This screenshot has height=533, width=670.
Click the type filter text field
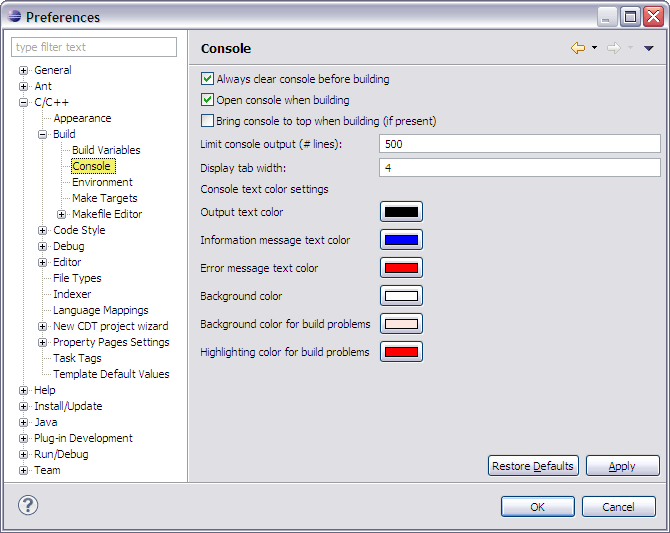click(x=94, y=47)
